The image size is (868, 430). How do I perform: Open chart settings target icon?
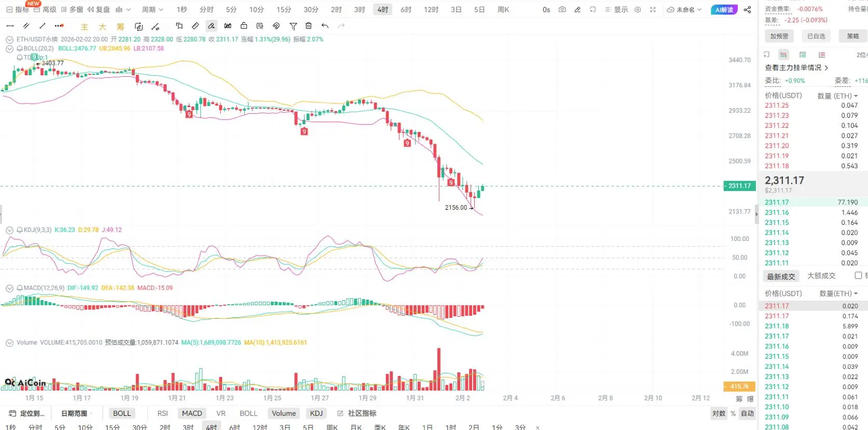point(638,9)
